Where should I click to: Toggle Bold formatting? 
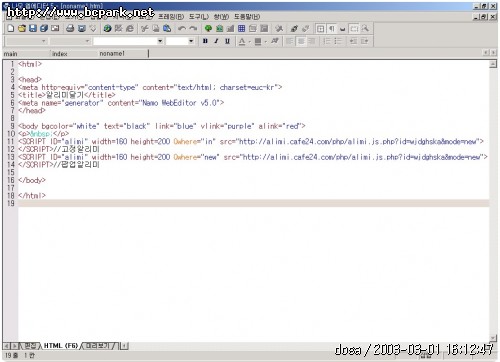(205, 41)
